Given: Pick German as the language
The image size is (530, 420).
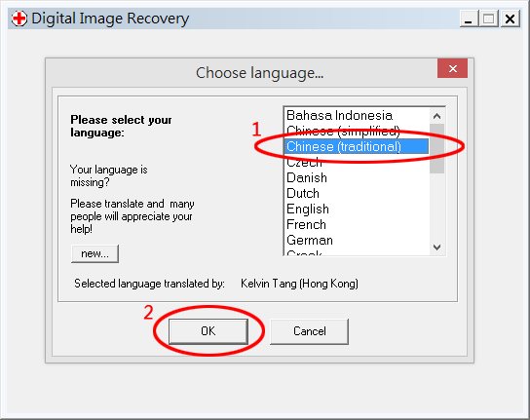Looking at the screenshot, I should [x=357, y=240].
